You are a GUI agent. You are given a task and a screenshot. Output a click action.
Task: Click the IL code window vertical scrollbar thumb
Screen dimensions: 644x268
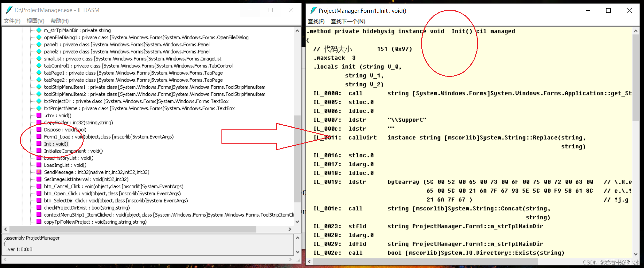coord(636,78)
